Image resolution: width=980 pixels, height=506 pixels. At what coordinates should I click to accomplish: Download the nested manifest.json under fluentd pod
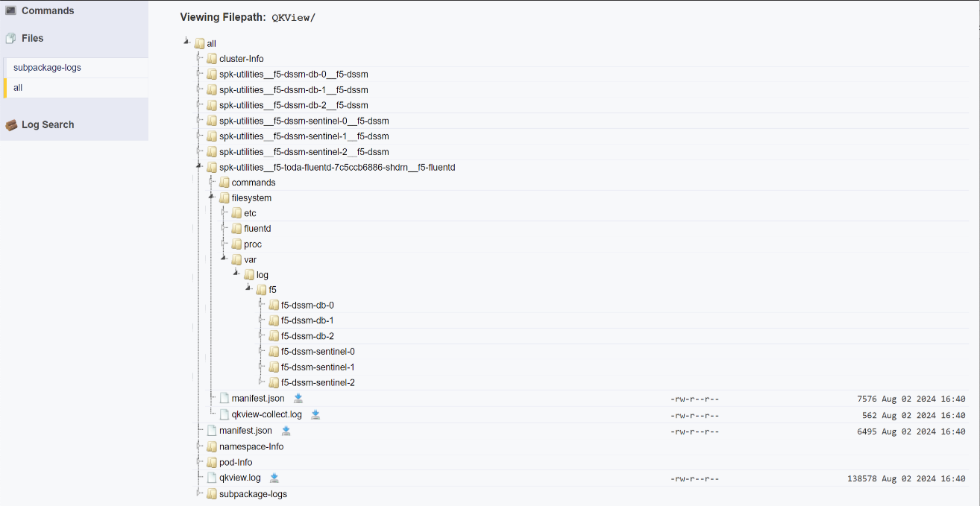click(298, 399)
